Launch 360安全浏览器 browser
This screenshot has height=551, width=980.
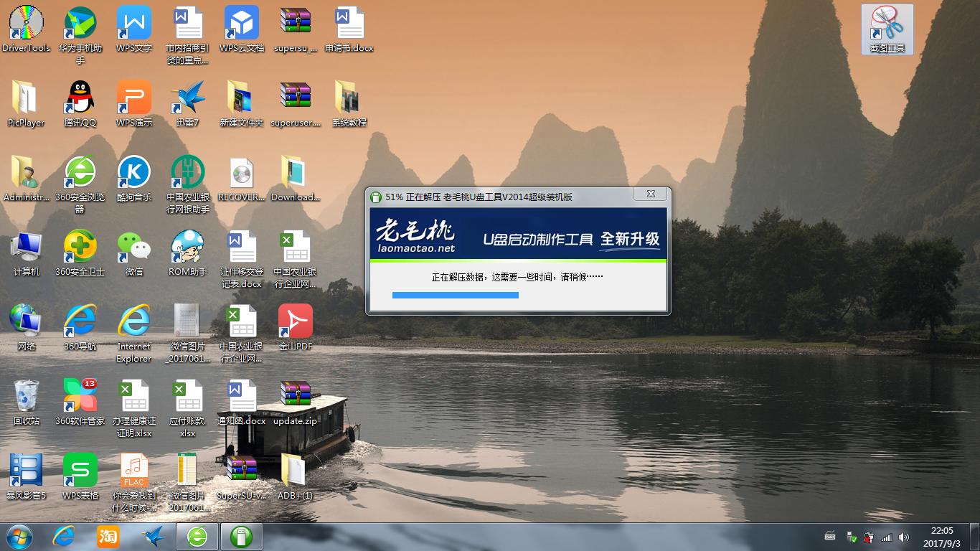(80, 172)
